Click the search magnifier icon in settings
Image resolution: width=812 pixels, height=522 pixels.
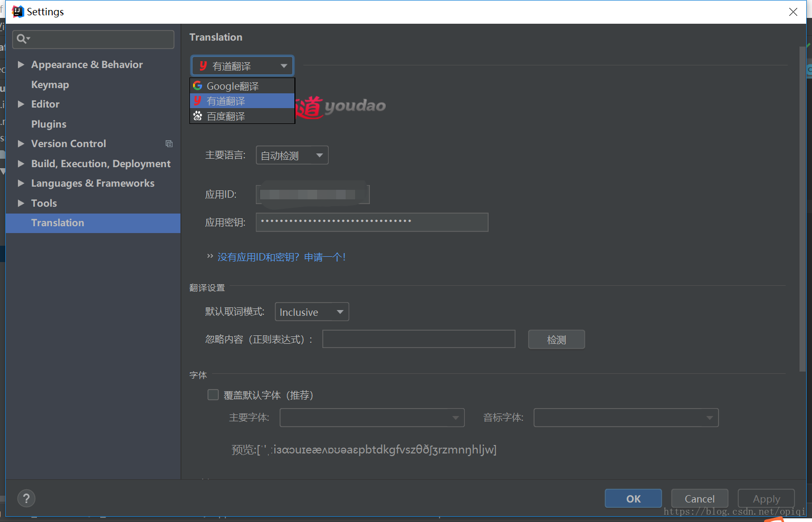[x=22, y=38]
